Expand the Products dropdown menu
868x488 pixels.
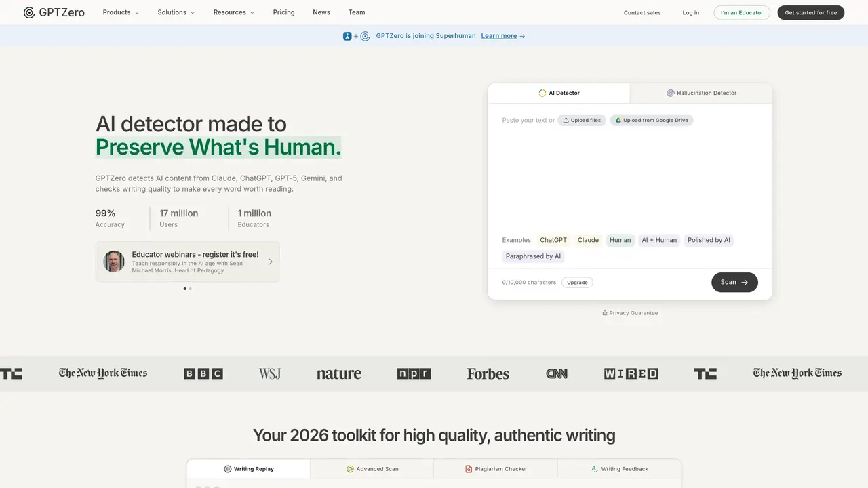[121, 12]
